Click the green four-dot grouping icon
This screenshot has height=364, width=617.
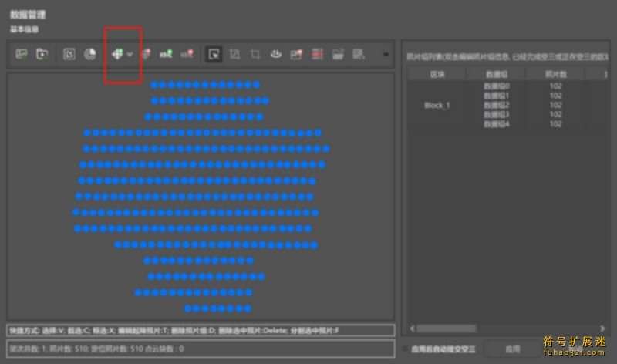click(x=116, y=54)
